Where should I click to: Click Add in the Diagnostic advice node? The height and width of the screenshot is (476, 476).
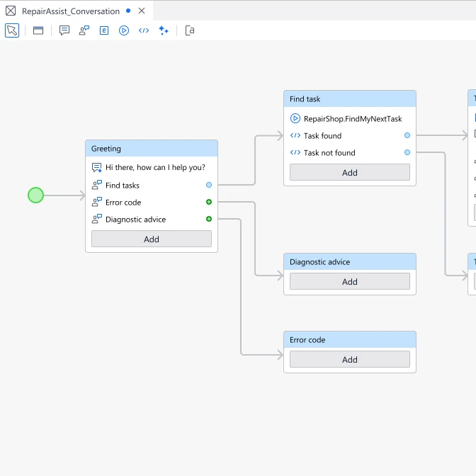(350, 281)
